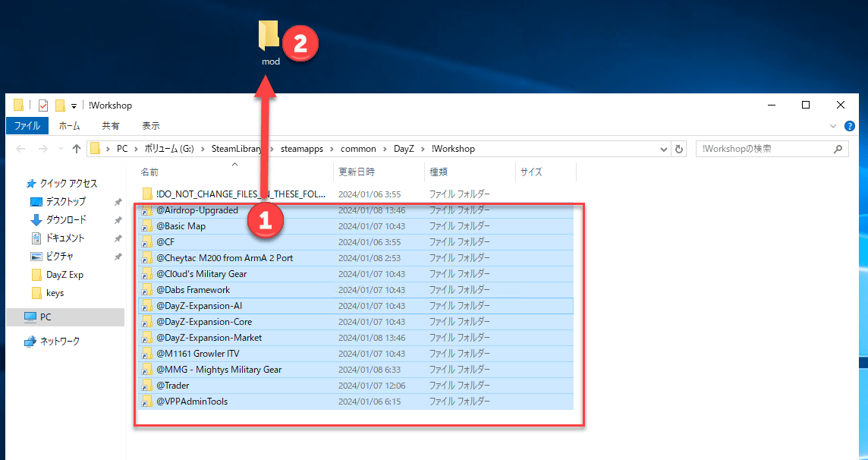Select the @Airdrop-Upgraded folder

355,210
